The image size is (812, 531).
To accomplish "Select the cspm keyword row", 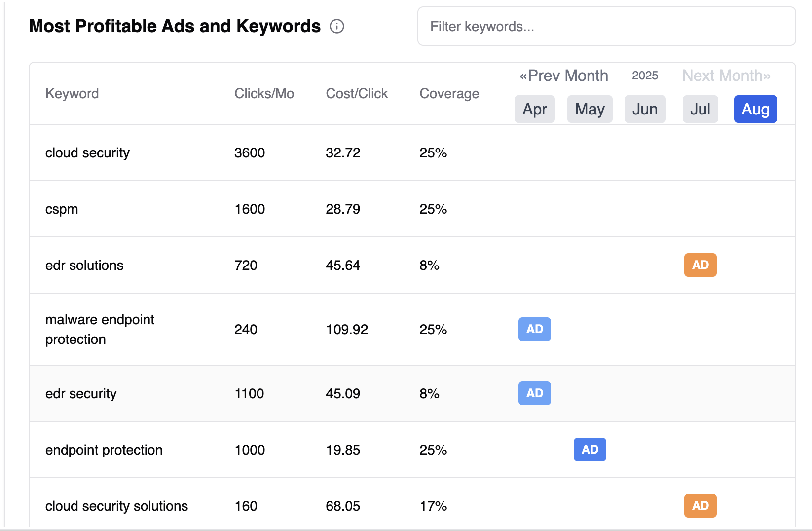I will tap(62, 209).
